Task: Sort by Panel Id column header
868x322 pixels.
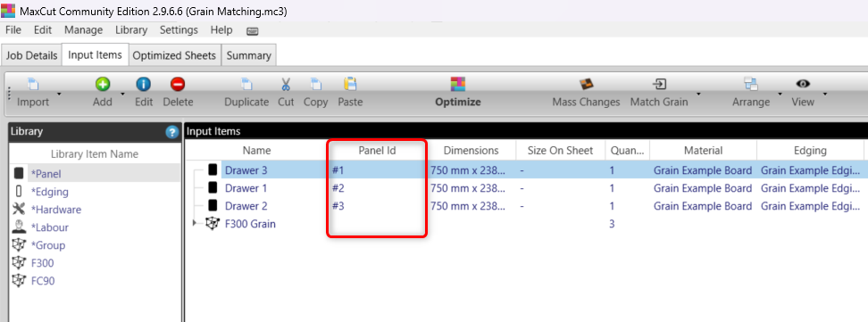Action: point(377,151)
